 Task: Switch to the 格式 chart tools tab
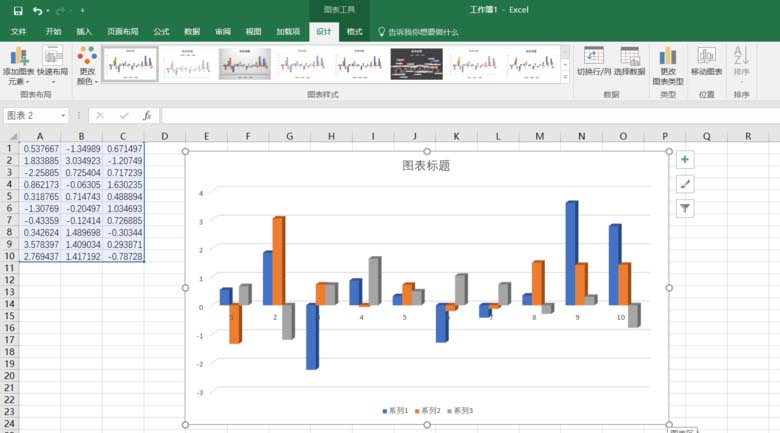pos(354,32)
